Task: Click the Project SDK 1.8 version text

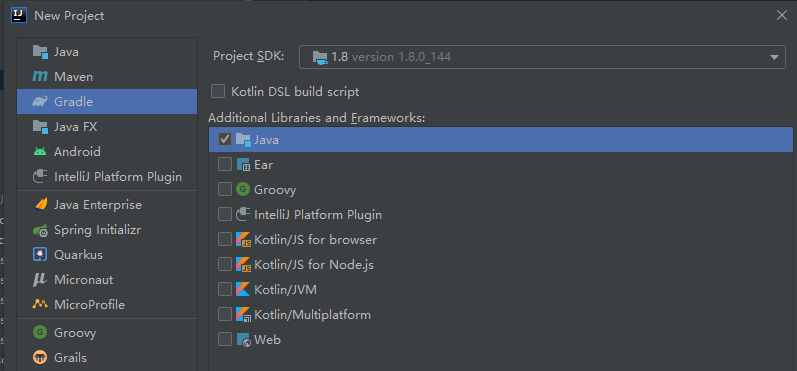Action: pos(391,57)
